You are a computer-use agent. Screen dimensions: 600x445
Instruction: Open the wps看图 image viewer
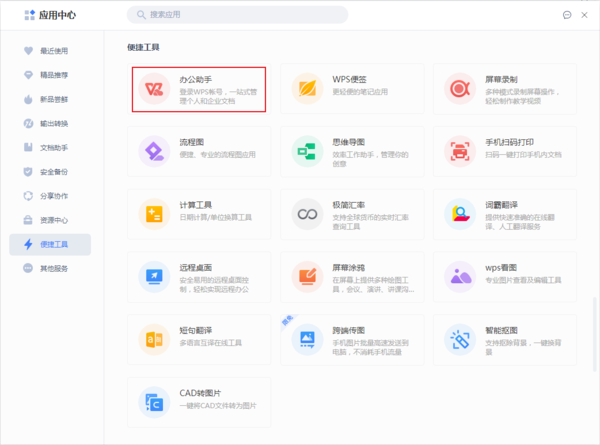tap(460, 275)
